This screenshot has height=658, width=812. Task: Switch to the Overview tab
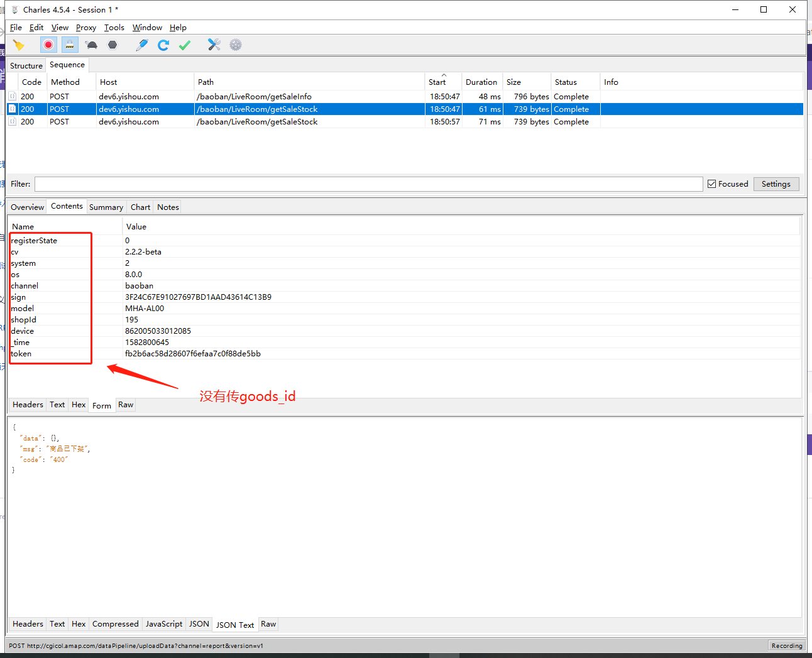[27, 207]
